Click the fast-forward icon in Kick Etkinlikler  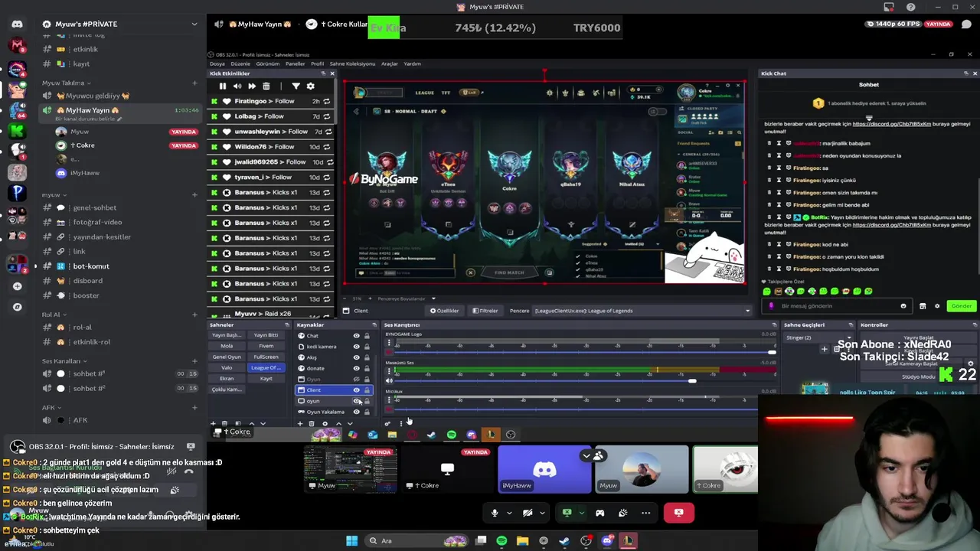(252, 86)
